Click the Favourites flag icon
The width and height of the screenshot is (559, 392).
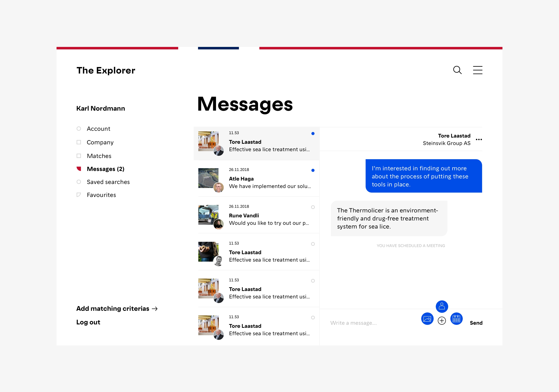click(79, 195)
